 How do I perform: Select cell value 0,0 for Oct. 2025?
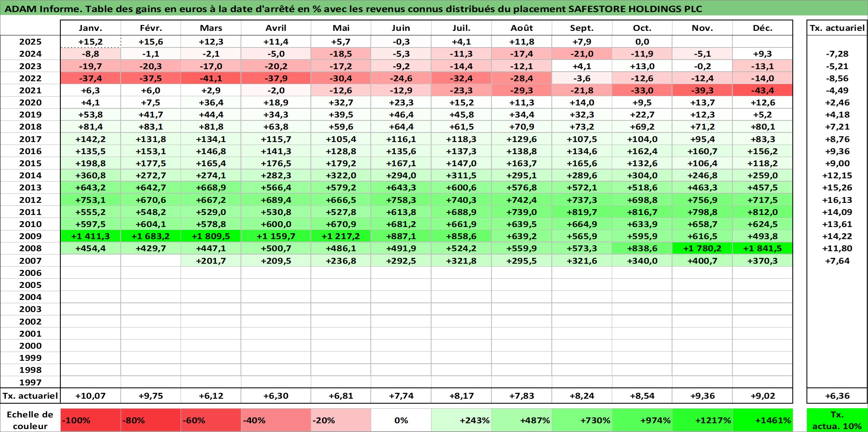pos(642,42)
